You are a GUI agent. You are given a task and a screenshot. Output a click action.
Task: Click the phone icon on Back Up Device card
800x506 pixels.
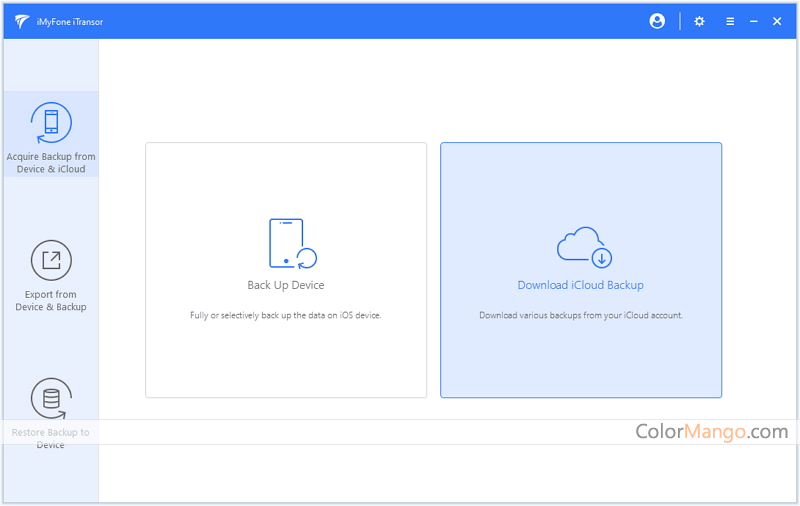291,244
